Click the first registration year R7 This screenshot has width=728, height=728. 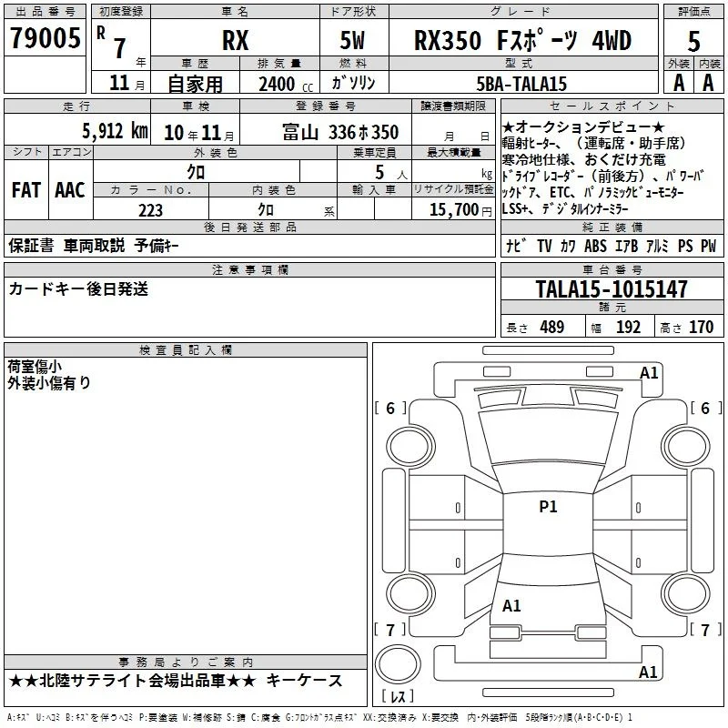(111, 44)
